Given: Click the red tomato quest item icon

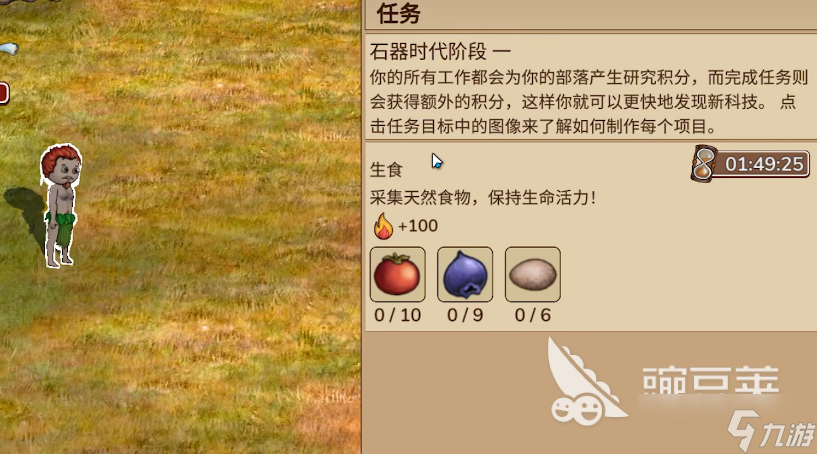Looking at the screenshot, I should click(398, 274).
